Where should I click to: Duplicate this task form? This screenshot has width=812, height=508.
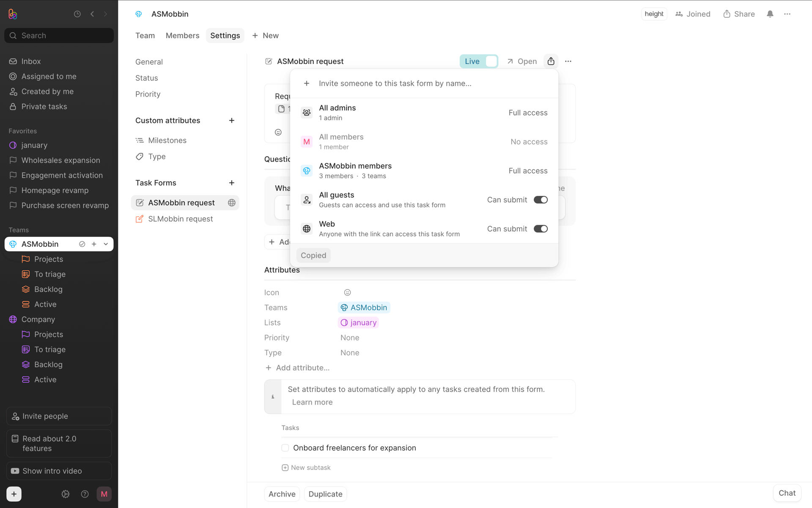pos(325,494)
